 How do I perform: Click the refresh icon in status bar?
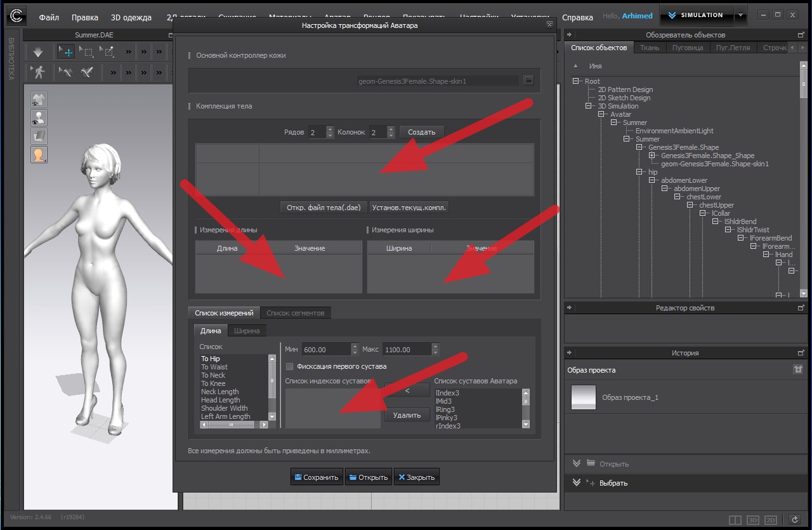[794, 520]
